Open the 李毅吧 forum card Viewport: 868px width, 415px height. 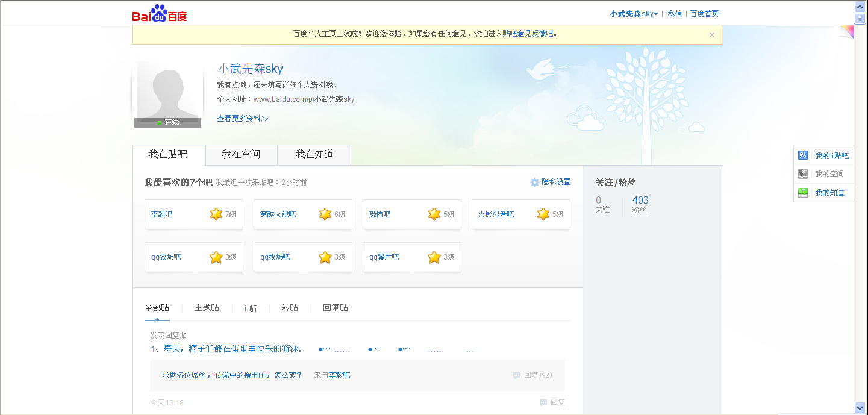click(194, 214)
